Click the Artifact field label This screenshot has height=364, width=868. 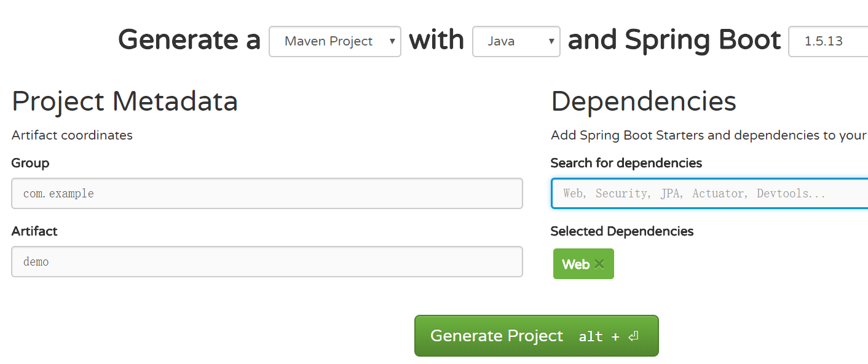point(34,231)
